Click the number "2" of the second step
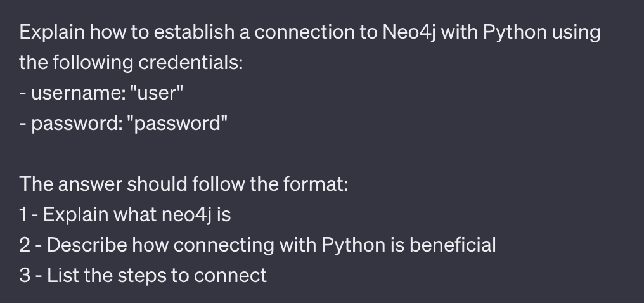The image size is (644, 303). 25,245
